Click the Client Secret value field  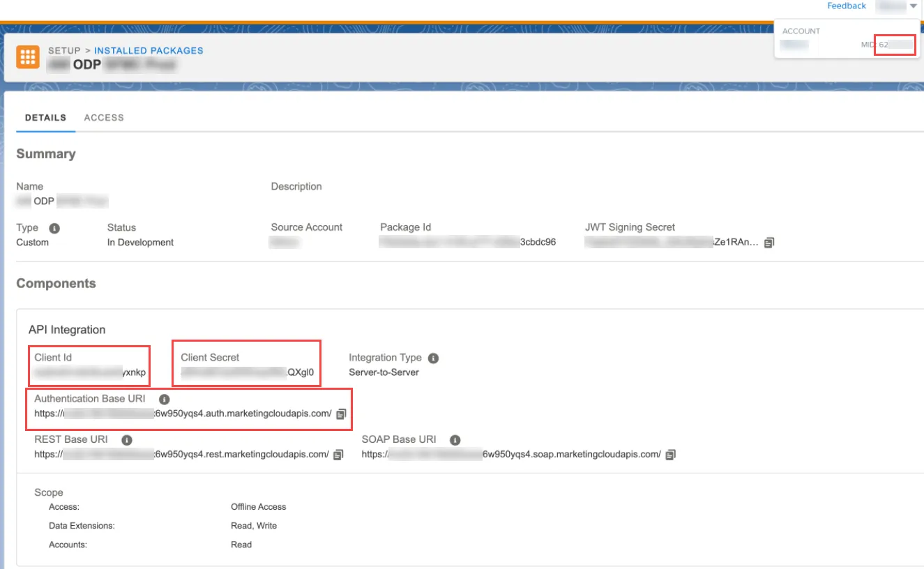248,373
